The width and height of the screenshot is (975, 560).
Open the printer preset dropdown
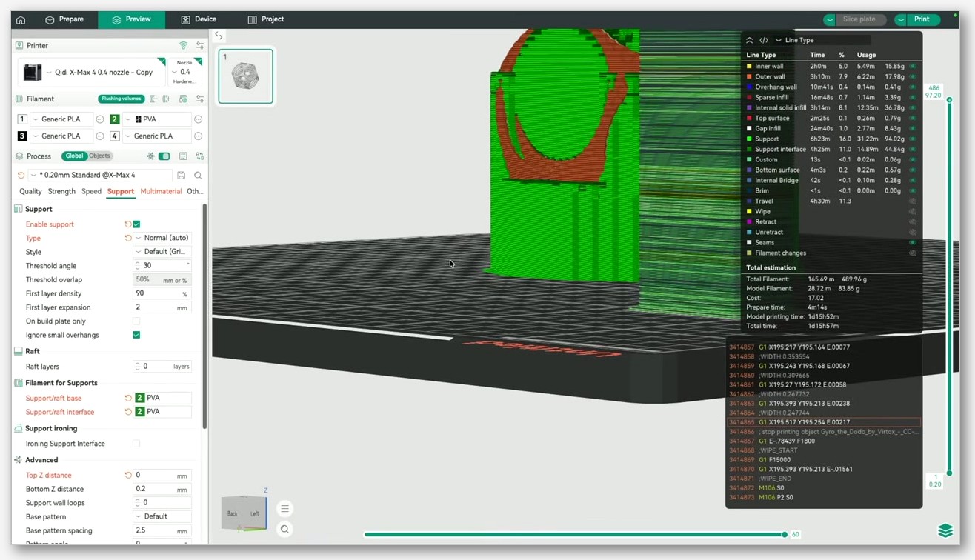tap(92, 73)
